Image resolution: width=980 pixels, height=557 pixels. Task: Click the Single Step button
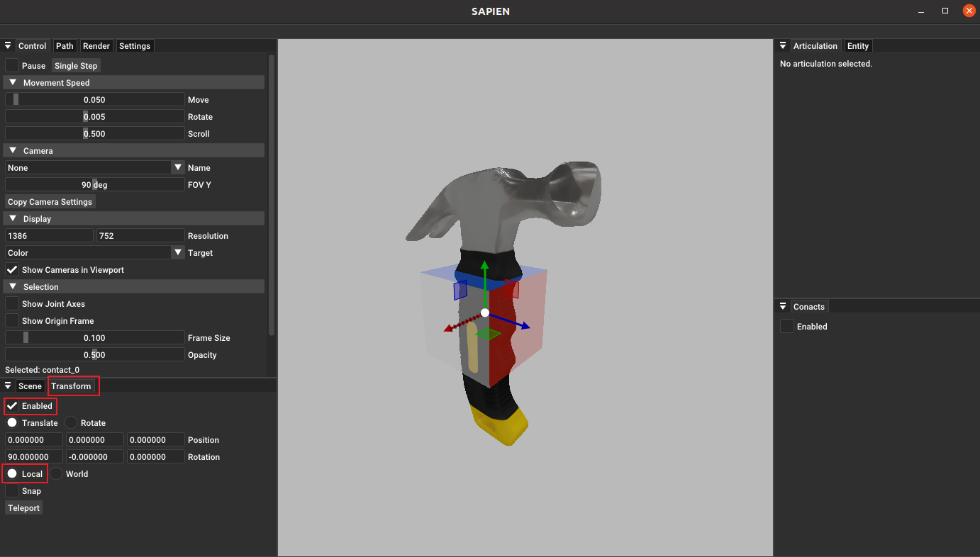pos(76,66)
